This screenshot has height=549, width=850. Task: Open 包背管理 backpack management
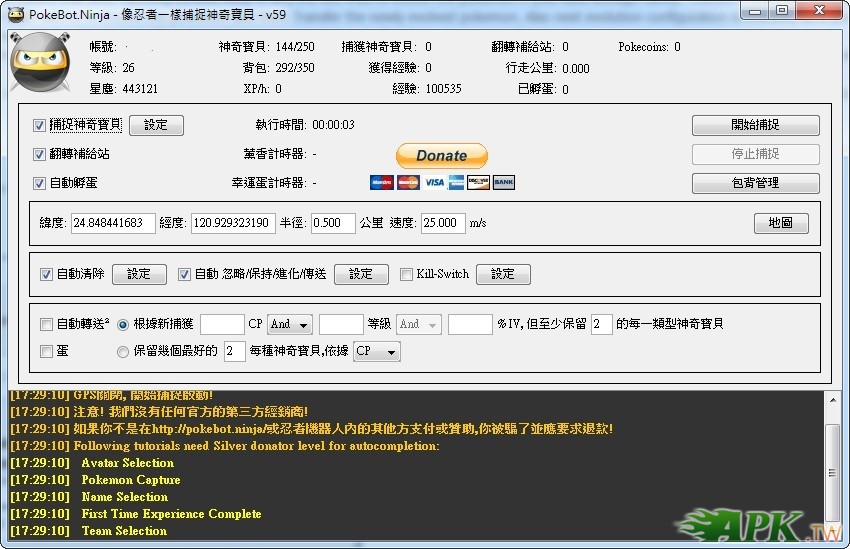(x=756, y=183)
